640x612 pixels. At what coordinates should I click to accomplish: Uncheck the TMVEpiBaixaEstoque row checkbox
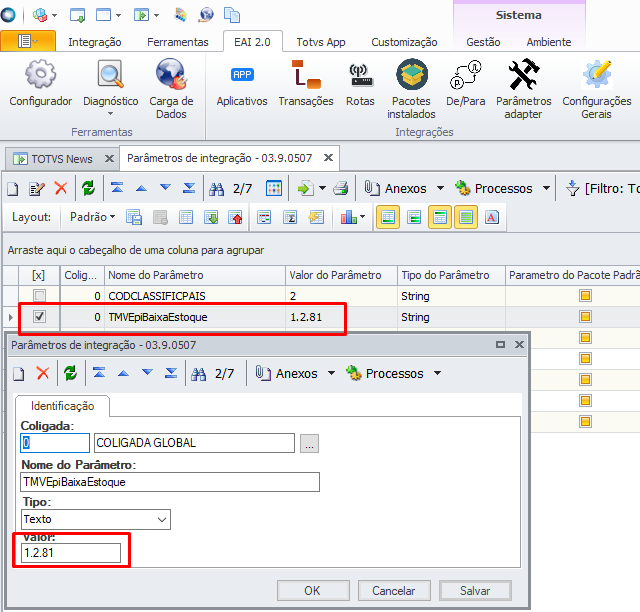pyautogui.click(x=40, y=316)
